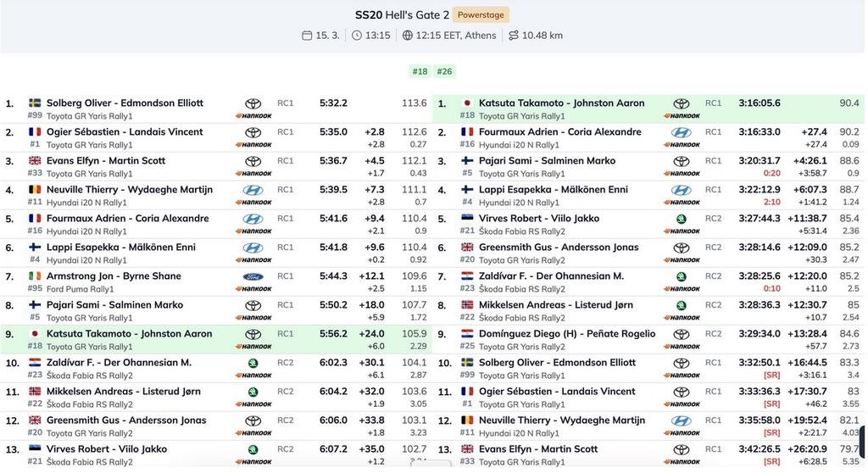Screen dimensions: 868x473
Task: Click stage time 5:32.2
Action: coord(333,103)
